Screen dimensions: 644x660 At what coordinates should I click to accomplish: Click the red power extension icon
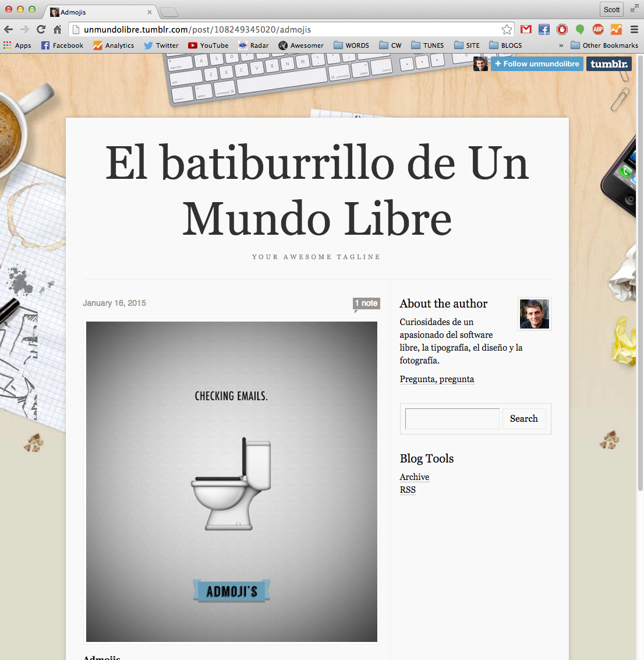[x=562, y=29]
